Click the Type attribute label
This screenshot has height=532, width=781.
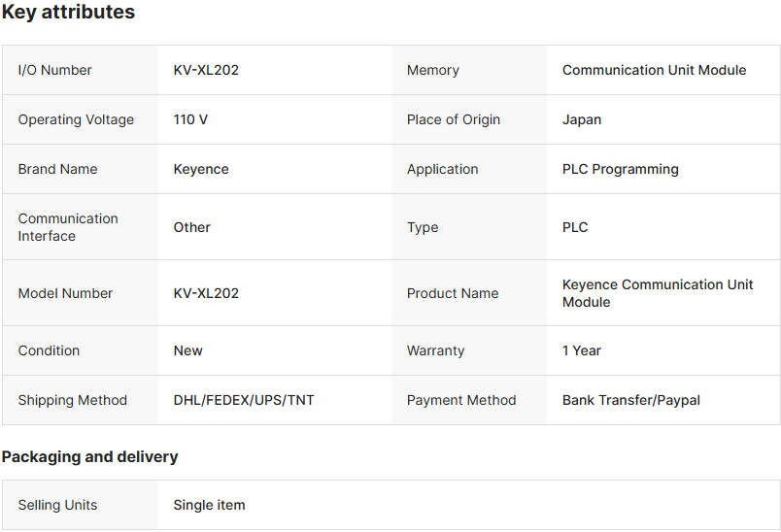pyautogui.click(x=423, y=227)
